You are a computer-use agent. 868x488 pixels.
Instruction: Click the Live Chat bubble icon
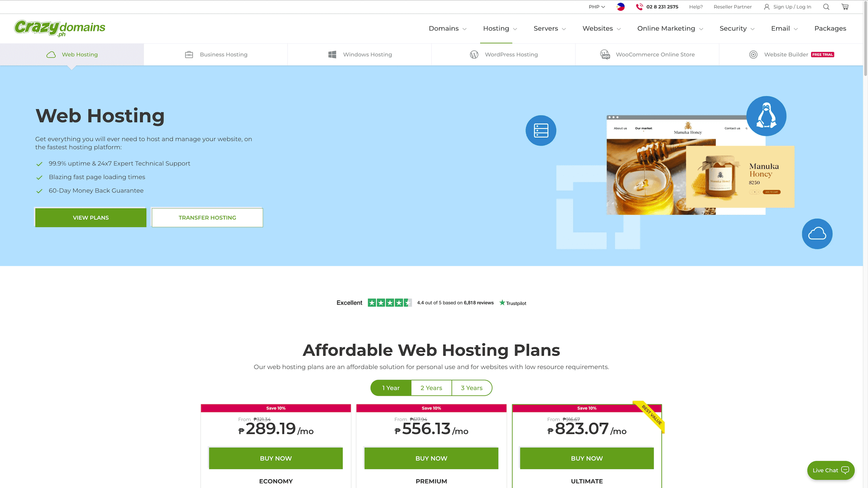pyautogui.click(x=845, y=470)
